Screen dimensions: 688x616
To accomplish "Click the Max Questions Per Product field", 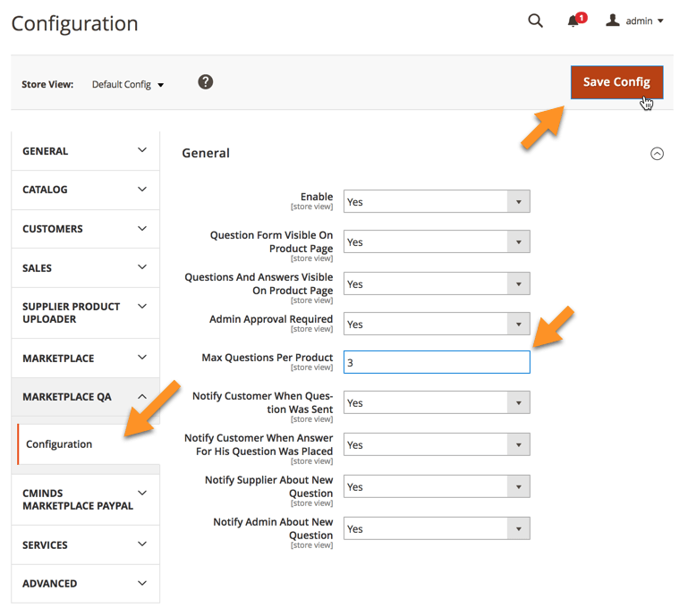I will (437, 363).
